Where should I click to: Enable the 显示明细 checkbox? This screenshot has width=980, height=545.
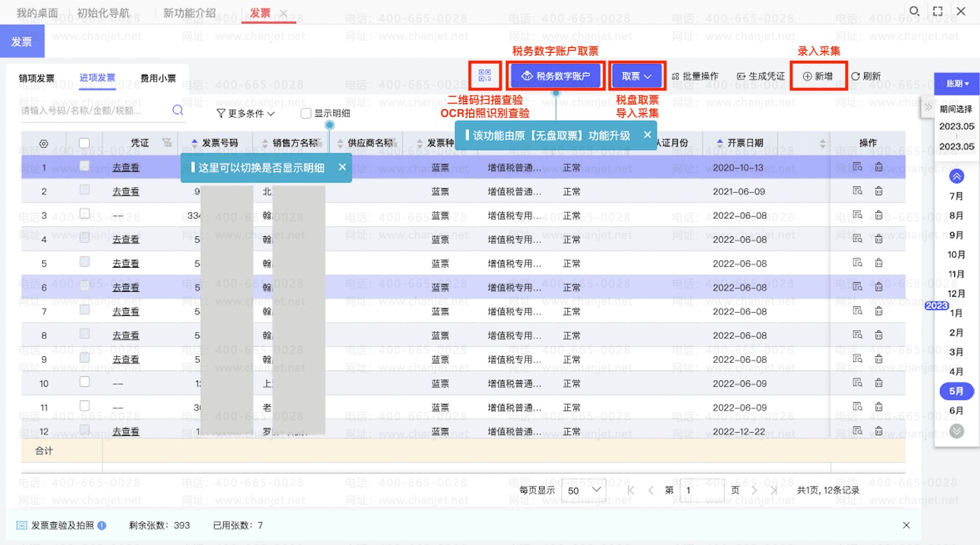coord(306,113)
